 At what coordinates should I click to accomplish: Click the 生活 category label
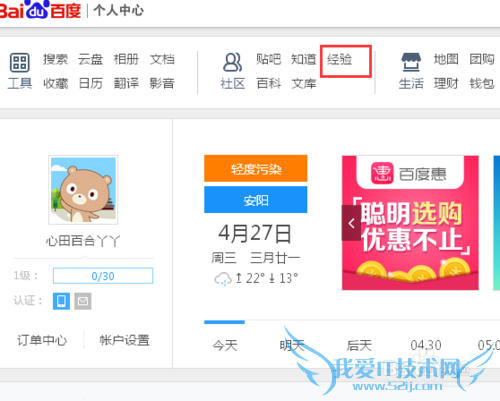point(411,83)
